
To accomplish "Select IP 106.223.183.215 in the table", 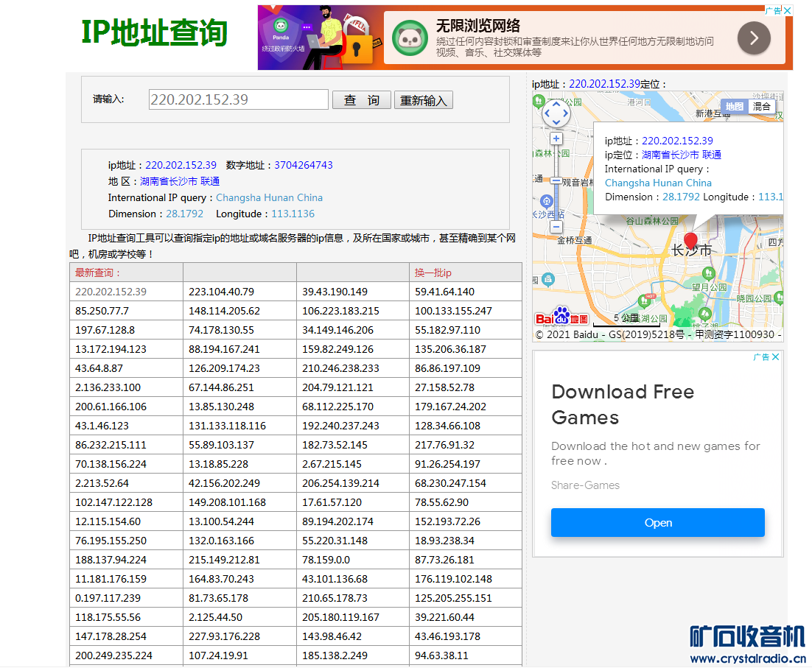I will [x=340, y=311].
